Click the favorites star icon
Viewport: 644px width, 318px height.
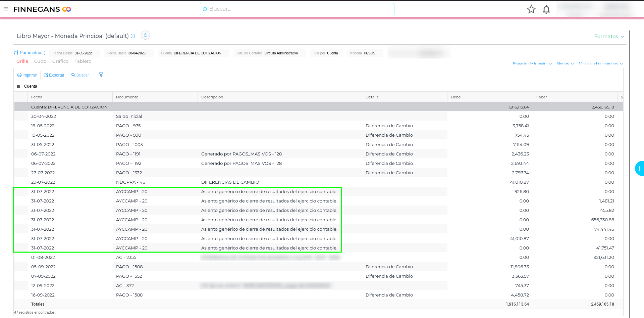click(531, 9)
